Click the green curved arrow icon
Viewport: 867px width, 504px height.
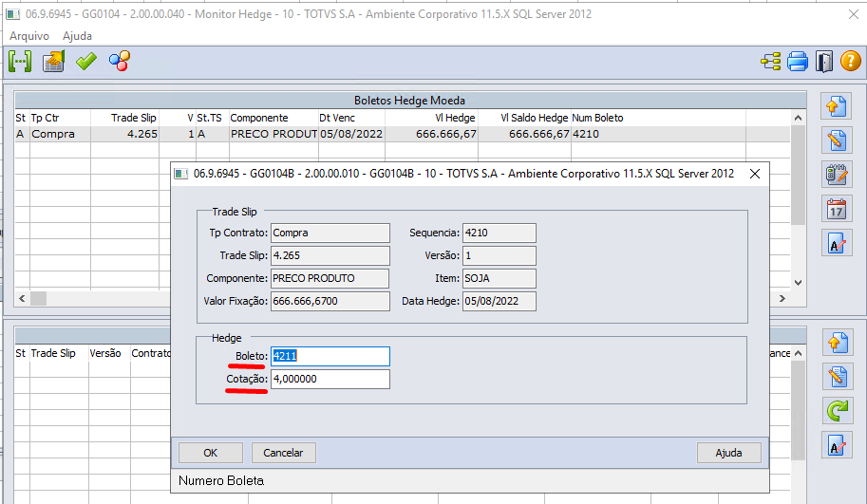836,411
